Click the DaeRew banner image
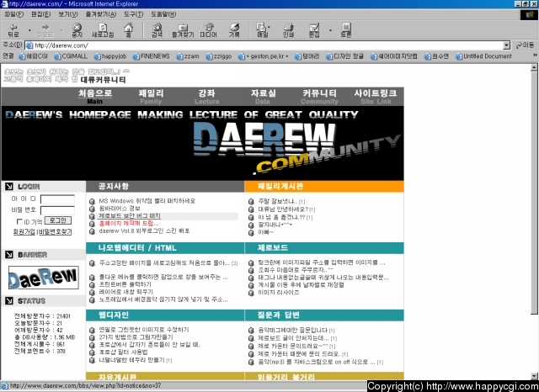539x392 pixels. [x=43, y=278]
